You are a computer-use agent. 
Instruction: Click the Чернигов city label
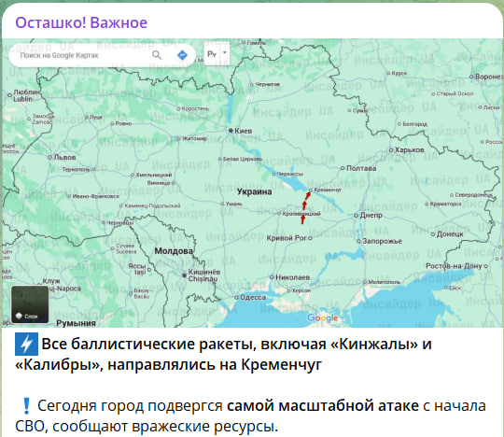tap(268, 84)
